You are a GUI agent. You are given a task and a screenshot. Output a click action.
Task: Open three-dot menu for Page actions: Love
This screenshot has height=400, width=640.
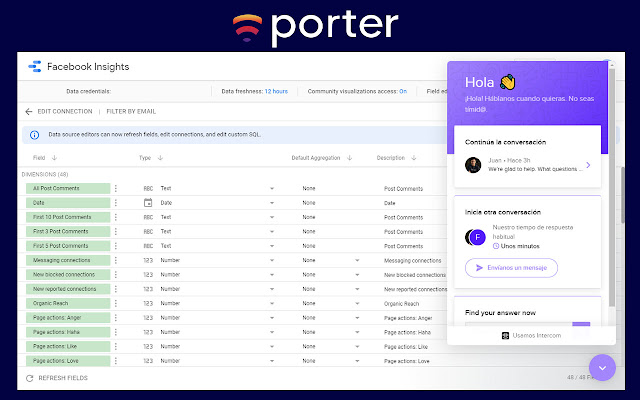point(116,361)
